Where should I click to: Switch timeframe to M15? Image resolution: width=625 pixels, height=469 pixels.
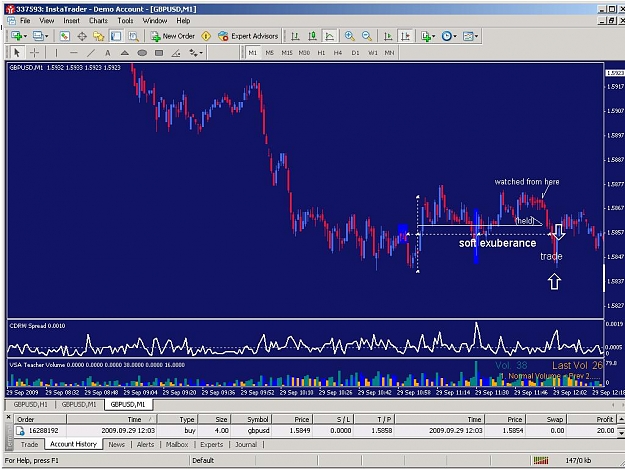(287, 53)
